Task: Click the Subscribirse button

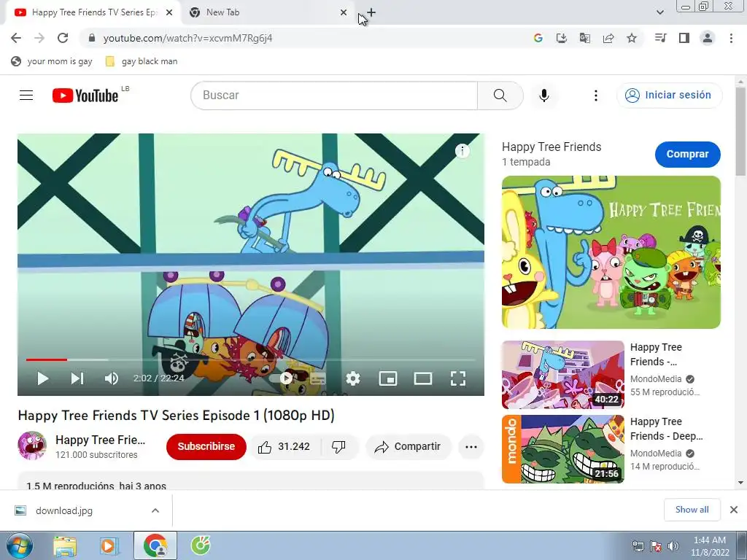Action: click(x=206, y=447)
